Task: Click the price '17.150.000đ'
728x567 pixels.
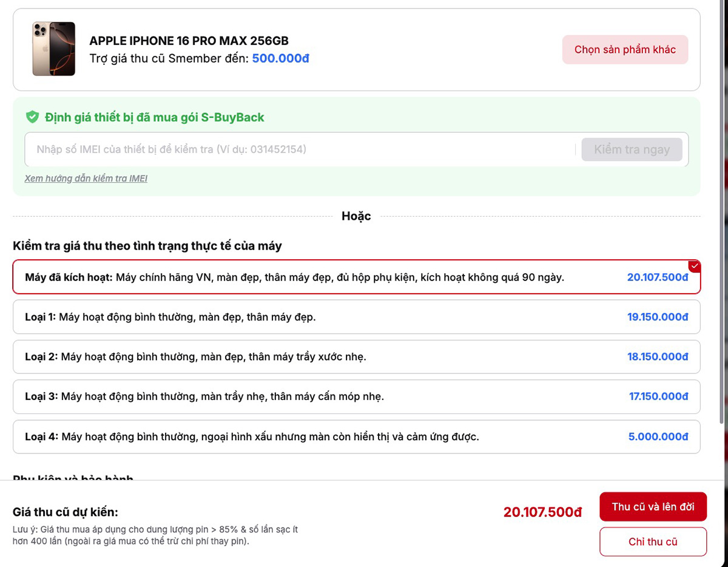Action: pyautogui.click(x=658, y=396)
